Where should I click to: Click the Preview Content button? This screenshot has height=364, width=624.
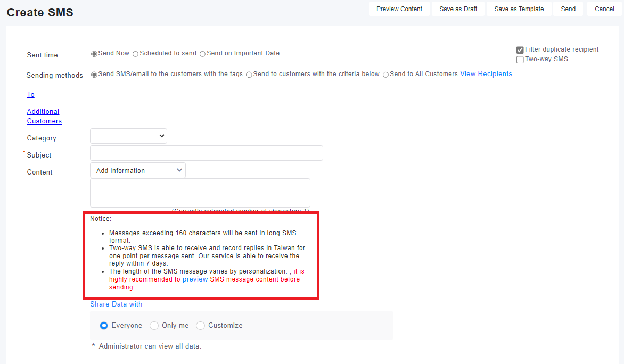tap(399, 9)
